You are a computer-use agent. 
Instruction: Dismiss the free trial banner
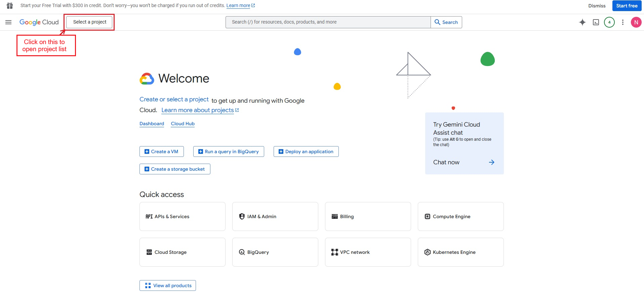[597, 6]
